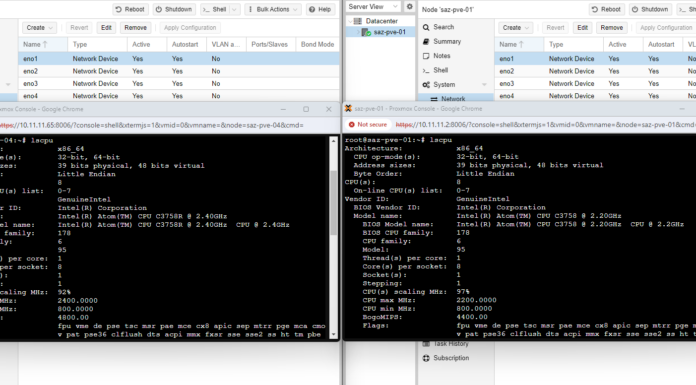The height and width of the screenshot is (385, 696).
Task: Open Notes in the node menu
Action: tap(441, 56)
